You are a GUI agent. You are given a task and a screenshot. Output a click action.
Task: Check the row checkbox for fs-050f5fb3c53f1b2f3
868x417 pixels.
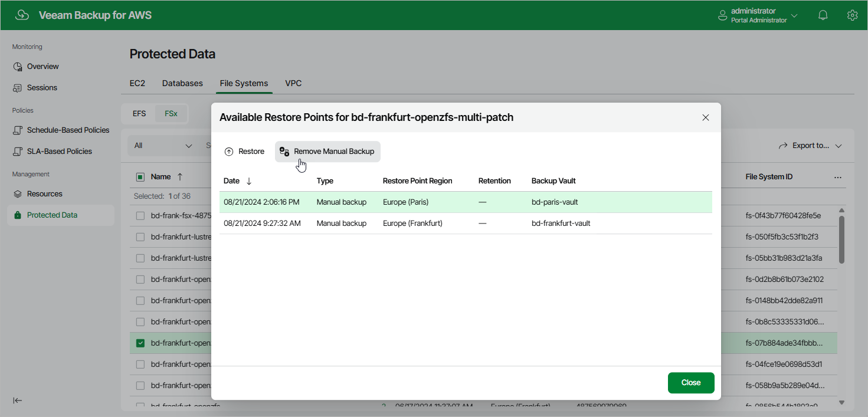[140, 237]
